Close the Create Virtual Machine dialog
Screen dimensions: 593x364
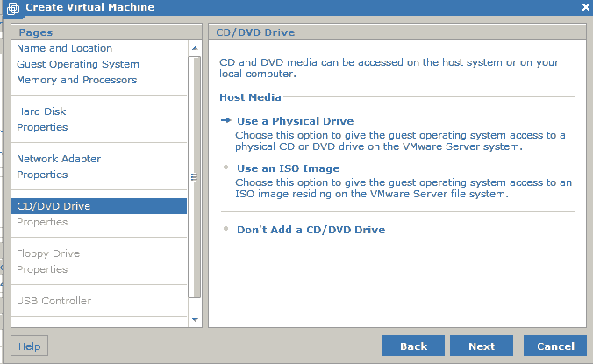[x=586, y=7]
